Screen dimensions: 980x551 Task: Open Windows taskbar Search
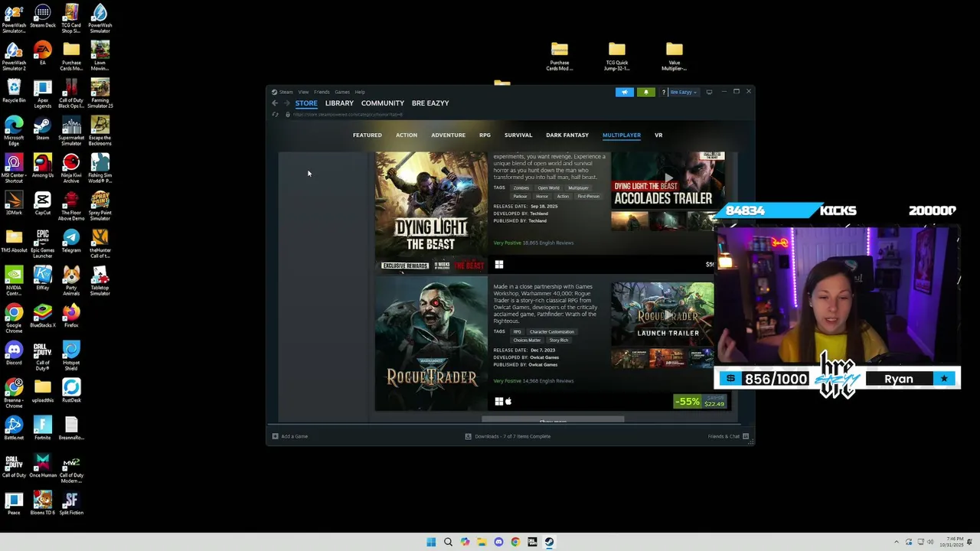click(x=448, y=542)
